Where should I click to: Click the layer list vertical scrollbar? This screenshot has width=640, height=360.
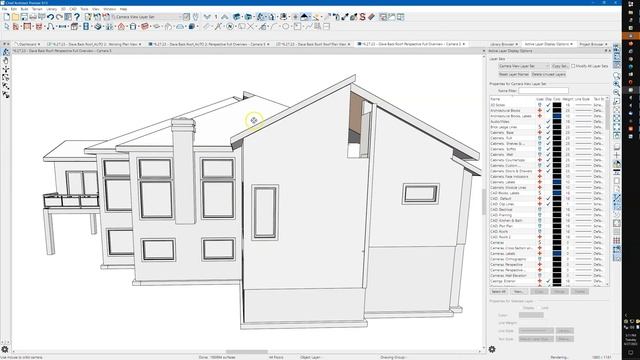(607, 191)
